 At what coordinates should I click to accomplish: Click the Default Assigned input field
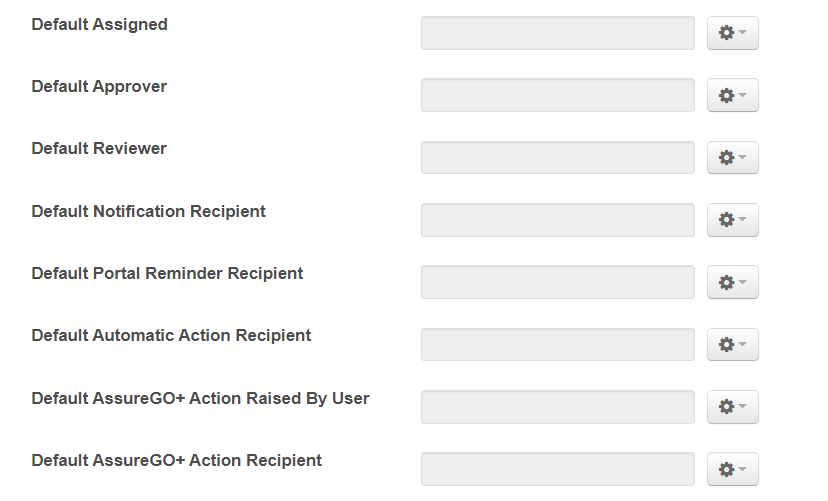[557, 33]
